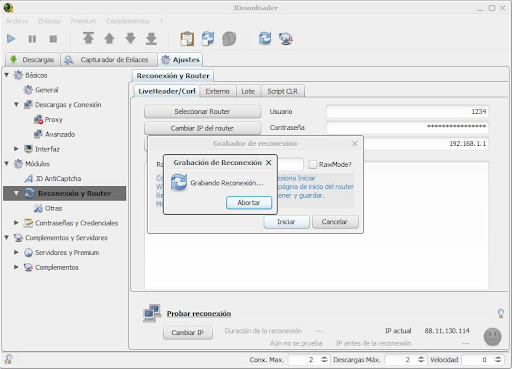Switch to Script CLR tab
The image size is (512, 369).
(x=282, y=91)
